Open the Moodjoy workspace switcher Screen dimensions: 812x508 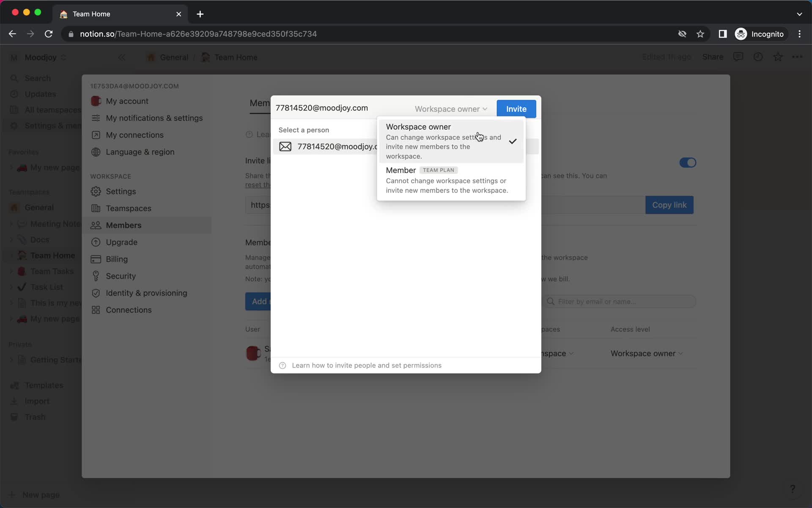(39, 57)
